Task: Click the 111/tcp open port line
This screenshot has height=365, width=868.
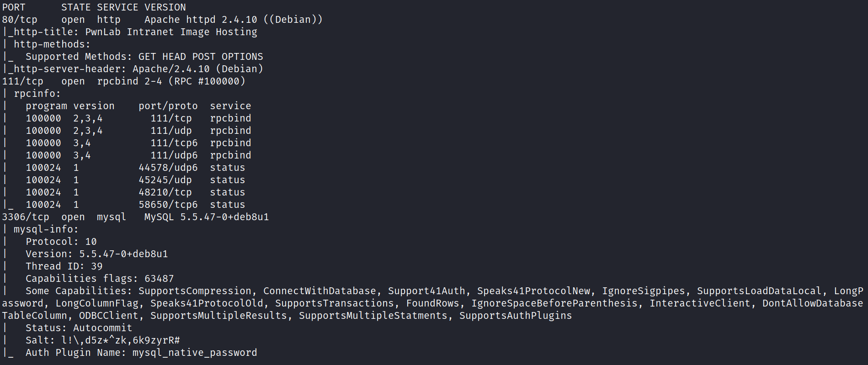Action: [x=123, y=81]
